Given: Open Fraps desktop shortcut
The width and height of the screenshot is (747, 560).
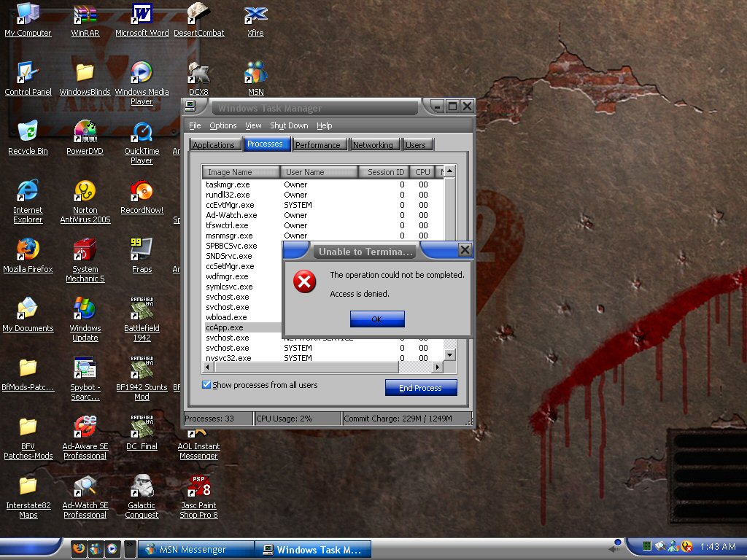Looking at the screenshot, I should (x=142, y=255).
